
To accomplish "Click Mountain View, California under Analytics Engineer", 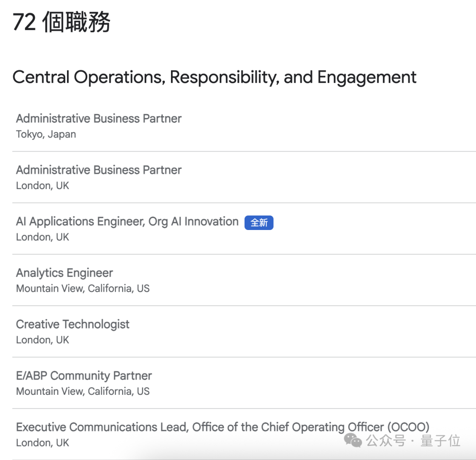I will point(82,288).
